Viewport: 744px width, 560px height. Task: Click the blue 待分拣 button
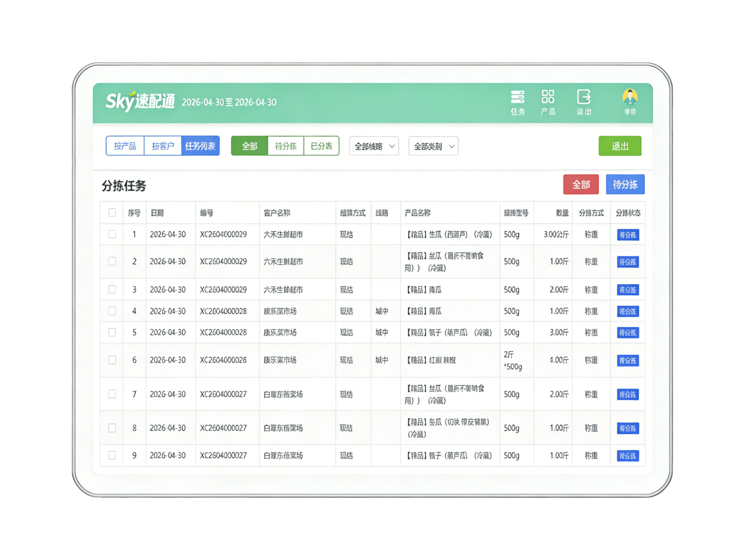pos(625,184)
